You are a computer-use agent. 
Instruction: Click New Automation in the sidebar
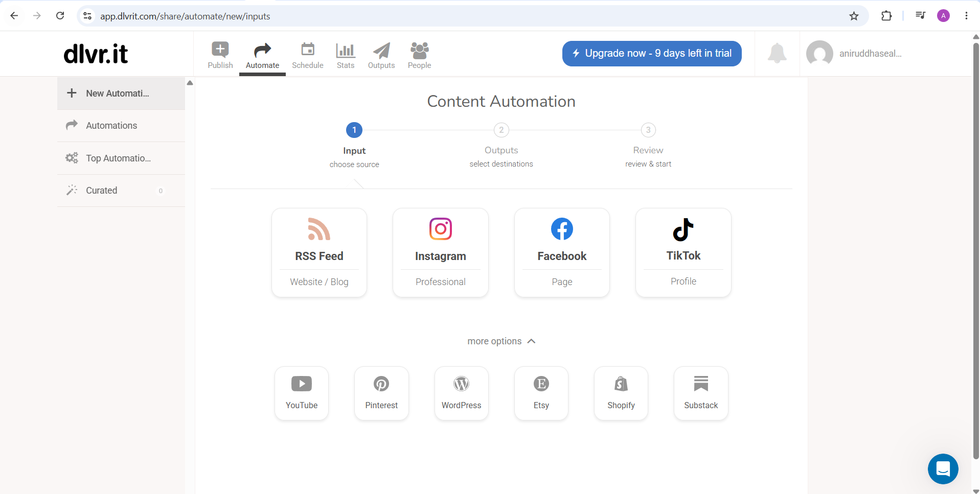pos(121,93)
